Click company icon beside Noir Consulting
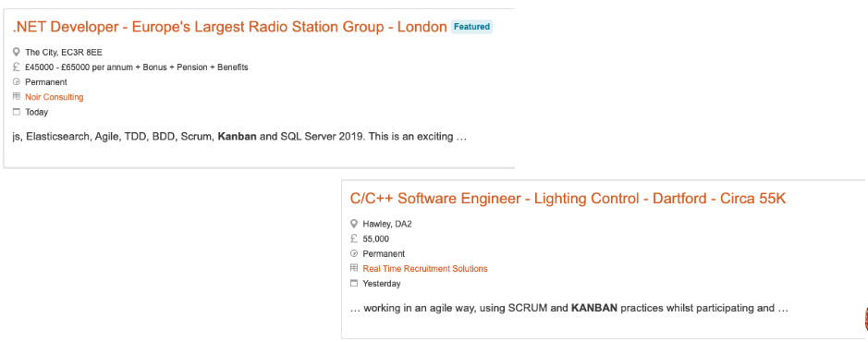Image resolution: width=868 pixels, height=342 pixels. 16,97
